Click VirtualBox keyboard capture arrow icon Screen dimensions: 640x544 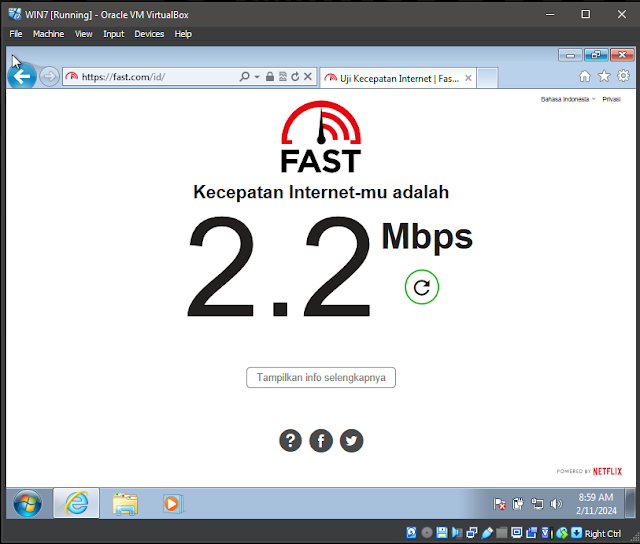pos(576,533)
